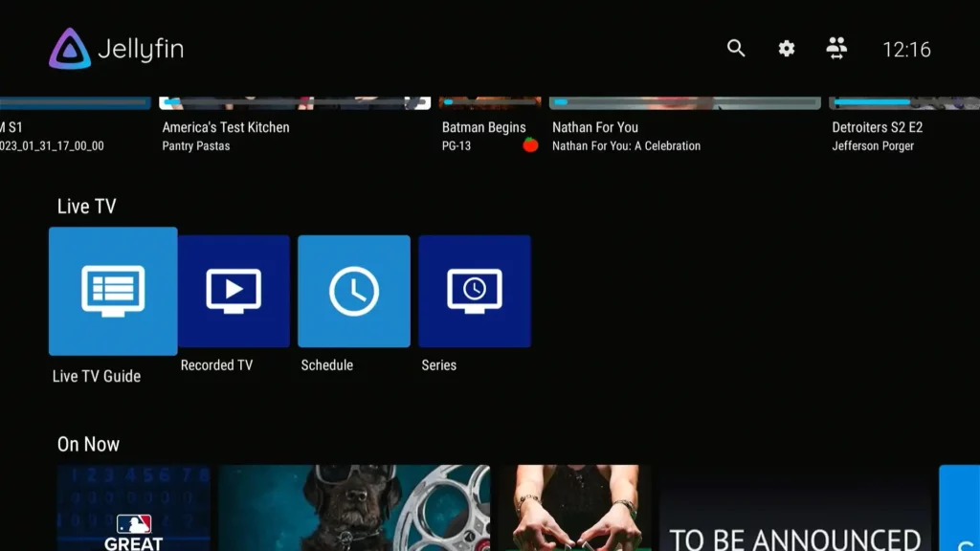
Task: Click the Batman Begins progress bar
Action: click(489, 101)
